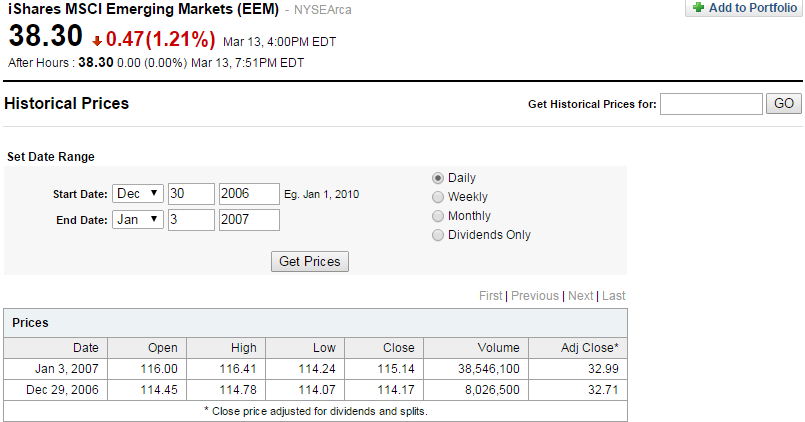Click the volume value 8,026,500
The width and height of the screenshot is (805, 422).
tap(492, 390)
